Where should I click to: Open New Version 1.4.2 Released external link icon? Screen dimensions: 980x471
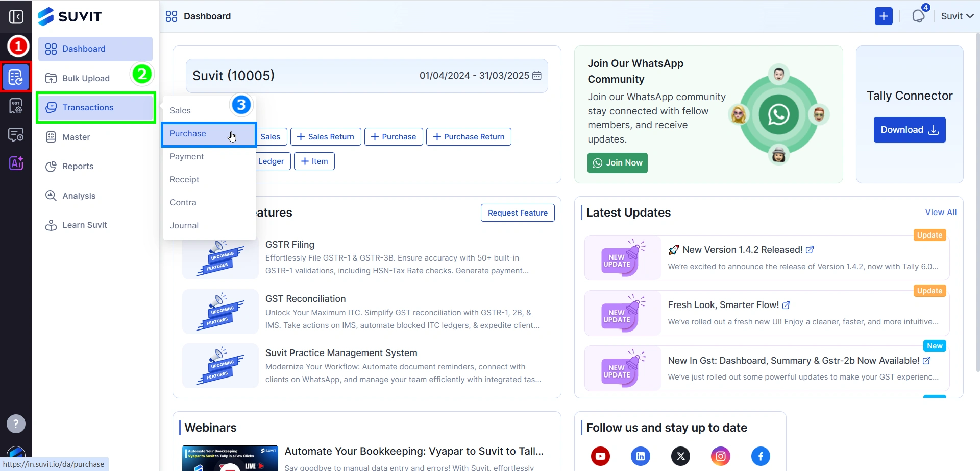tap(810, 250)
